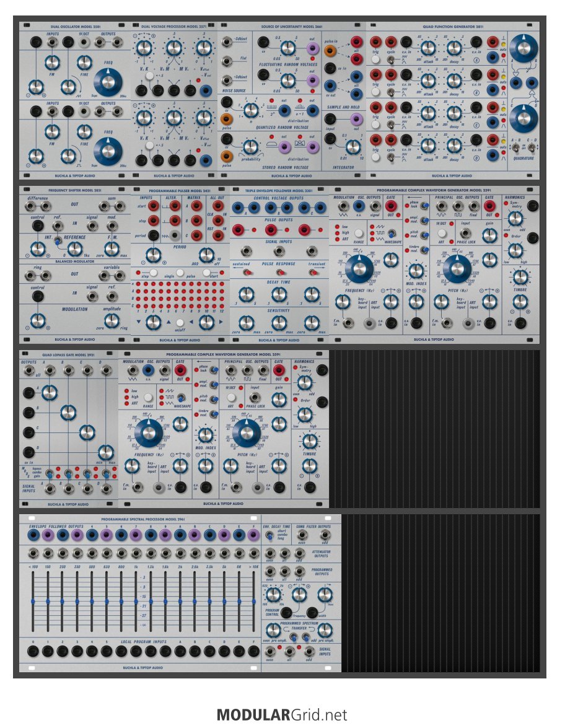This screenshot has width=565, height=728.
Task: Click the upper large FREQ knob on Dual Oscillator 258t
Action: pyautogui.click(x=108, y=82)
